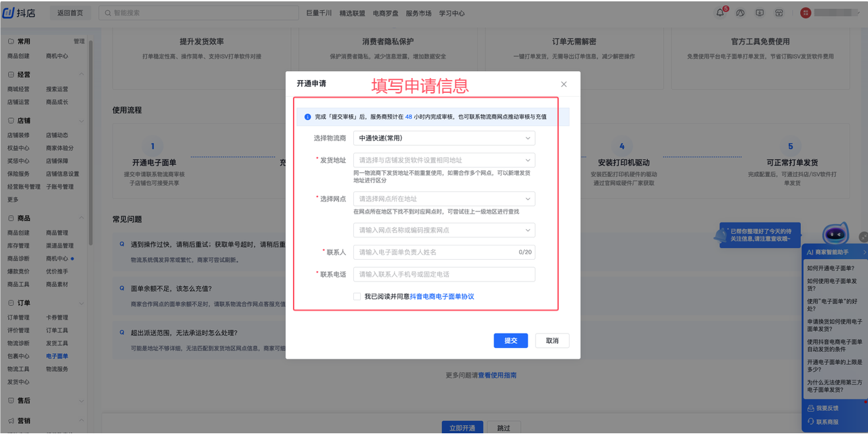Screen dimensions: 868x436
Task: Click the reminder bell beside the blue tip bubble
Action: pyautogui.click(x=719, y=235)
